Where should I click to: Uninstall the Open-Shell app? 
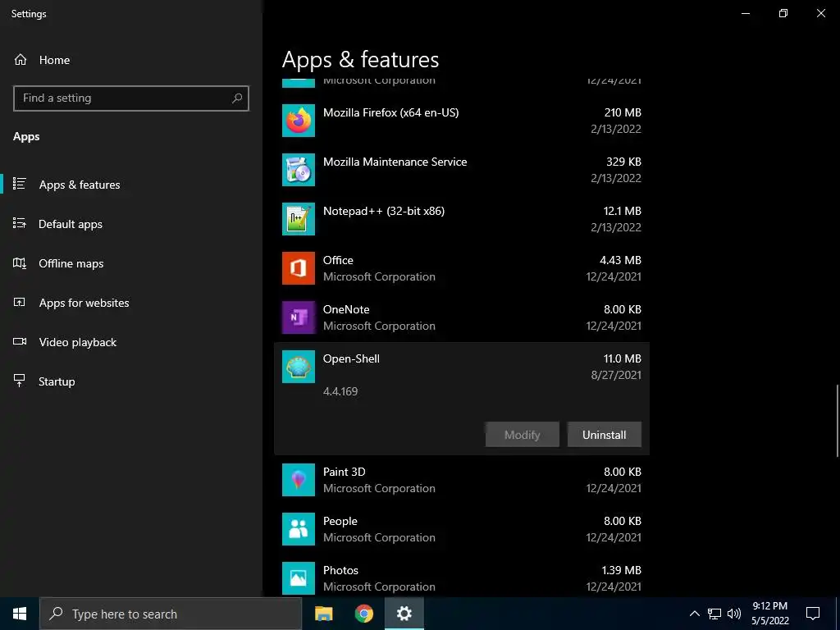point(605,435)
